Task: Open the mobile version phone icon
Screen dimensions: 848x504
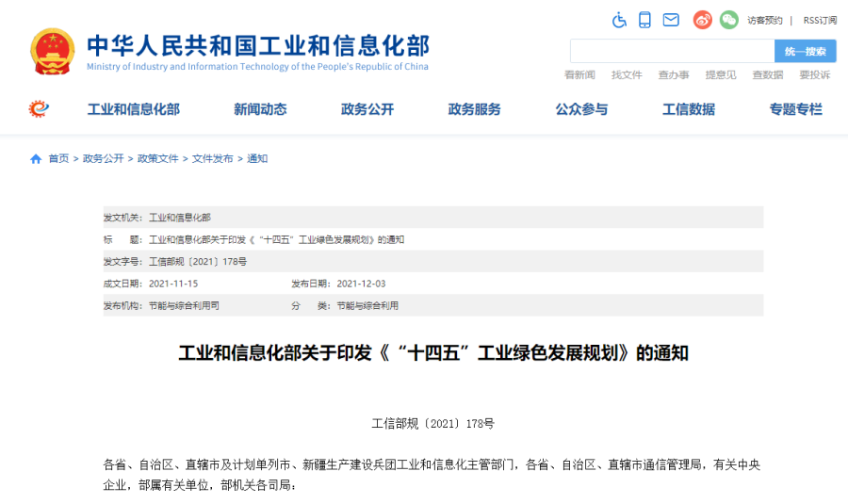Action: [644, 20]
